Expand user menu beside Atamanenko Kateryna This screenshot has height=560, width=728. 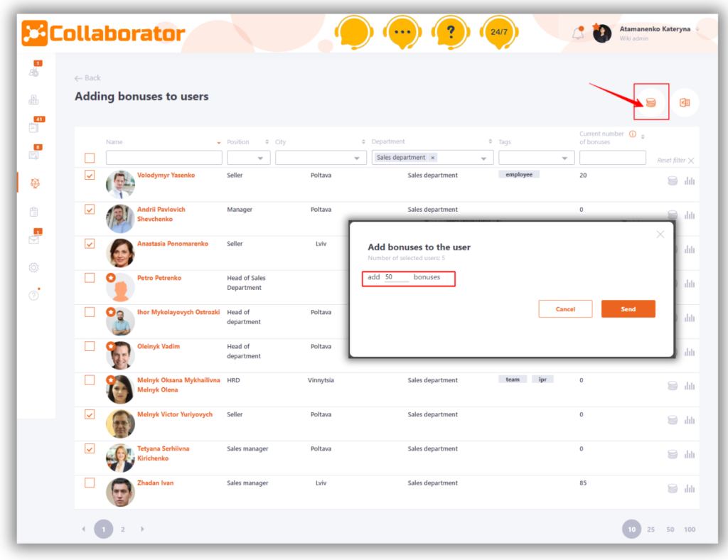[698, 29]
